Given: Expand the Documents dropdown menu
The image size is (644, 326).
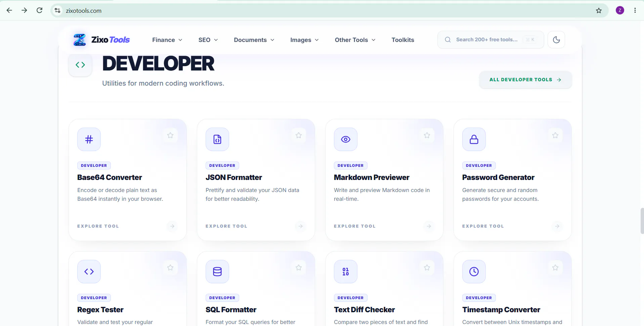Looking at the screenshot, I should (x=254, y=40).
